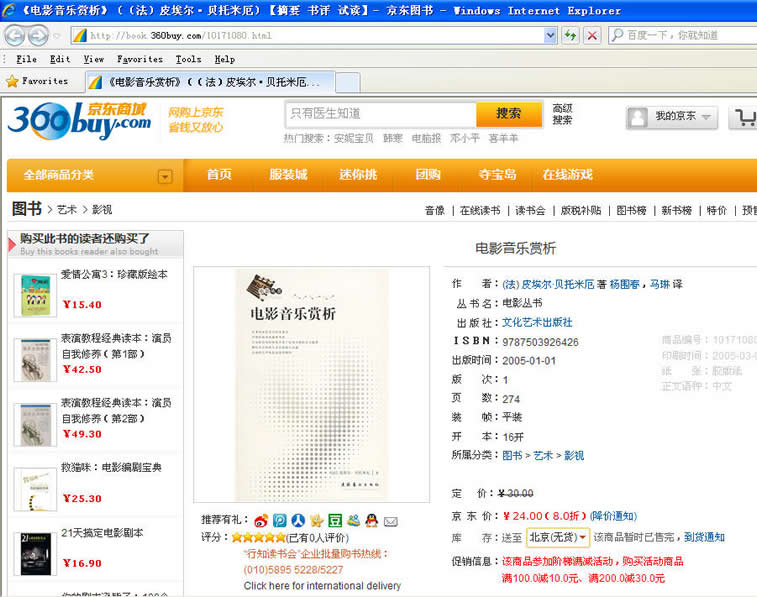This screenshot has height=597, width=757.
Task: Click the user avatar icon beside 我的京东
Action: (638, 117)
